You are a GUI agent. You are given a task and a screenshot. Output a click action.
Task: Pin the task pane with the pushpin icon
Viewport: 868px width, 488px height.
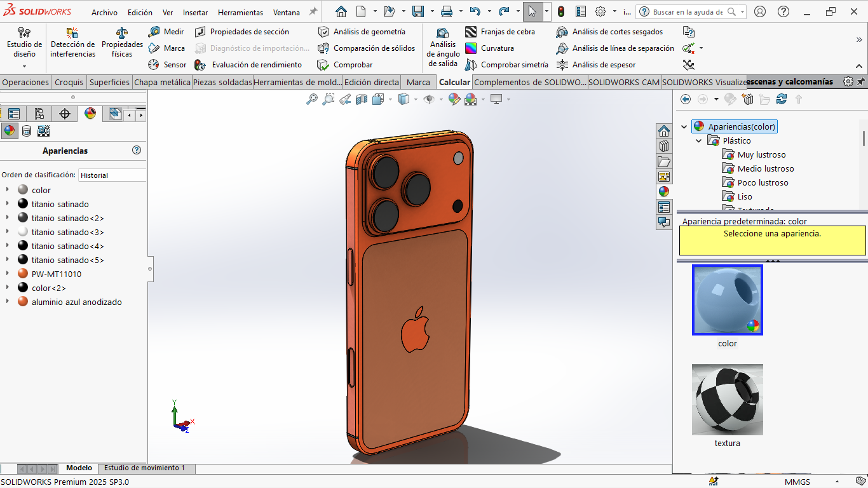point(861,82)
